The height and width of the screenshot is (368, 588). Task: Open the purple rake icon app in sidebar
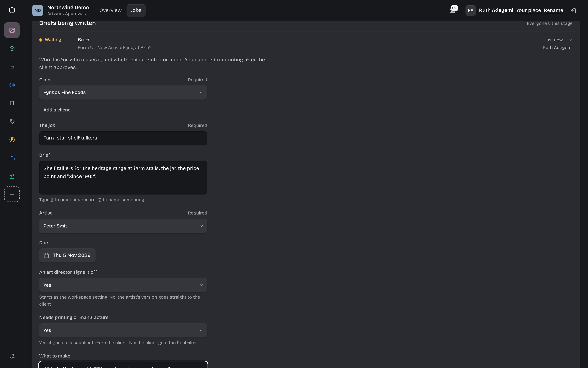(x=12, y=103)
